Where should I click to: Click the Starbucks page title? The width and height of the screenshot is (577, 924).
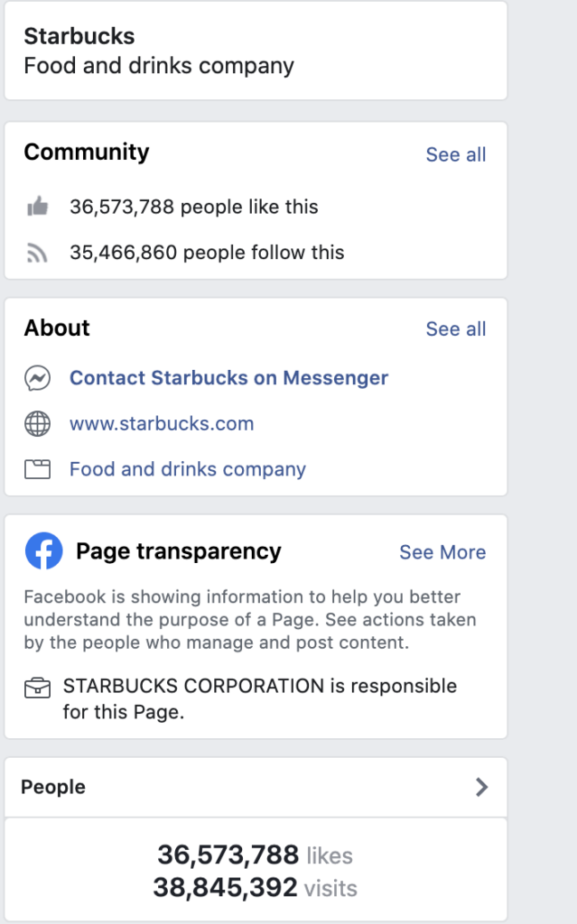pos(79,36)
